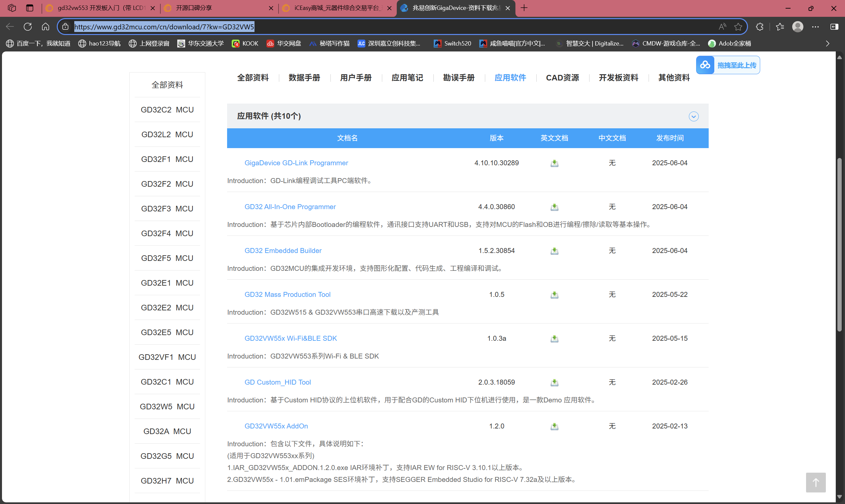
Task: Refresh the browser page
Action: (x=28, y=27)
